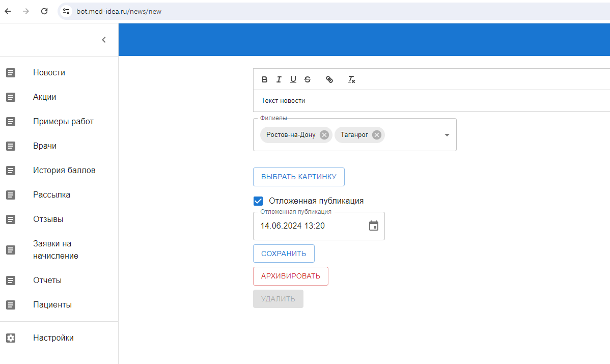Open the История баллов menu section
Image resolution: width=610 pixels, height=364 pixels.
coord(59,171)
